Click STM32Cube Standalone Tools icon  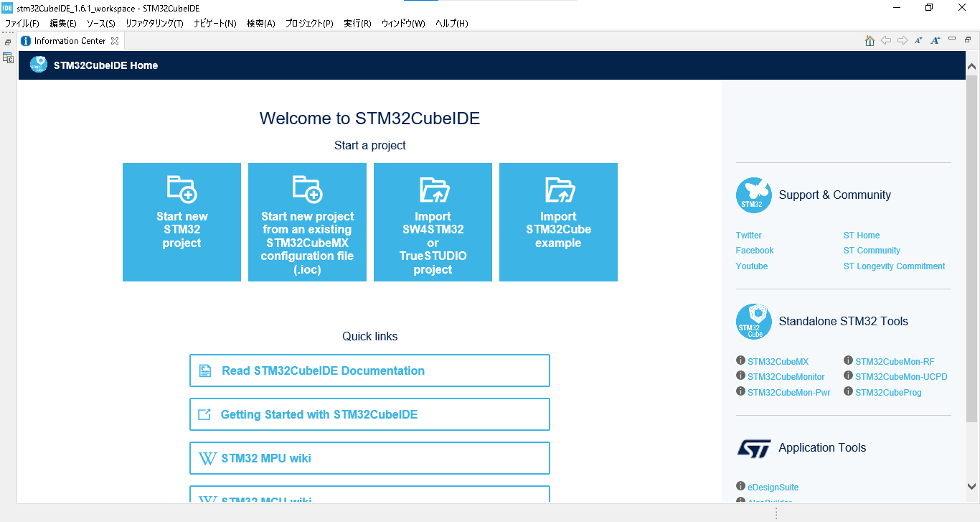pyautogui.click(x=753, y=322)
